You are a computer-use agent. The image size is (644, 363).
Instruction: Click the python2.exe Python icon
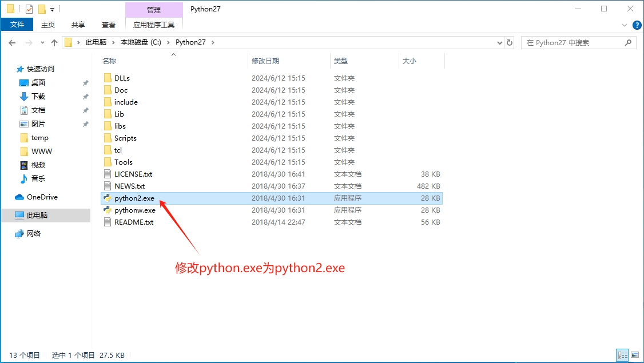point(108,198)
